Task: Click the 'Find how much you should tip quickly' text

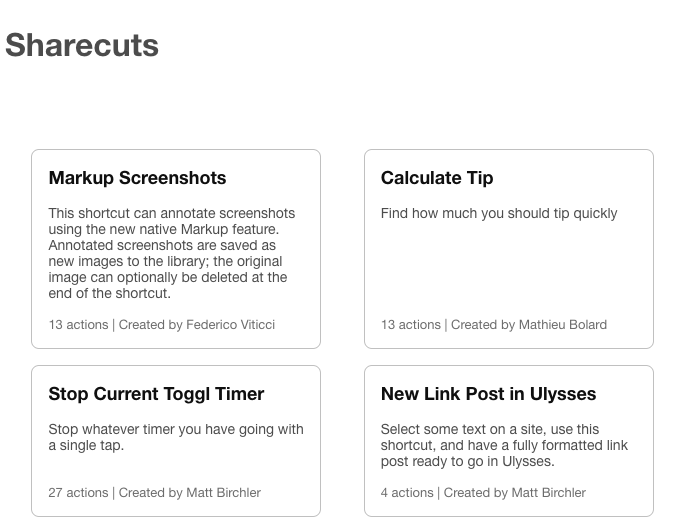Action: click(x=499, y=213)
